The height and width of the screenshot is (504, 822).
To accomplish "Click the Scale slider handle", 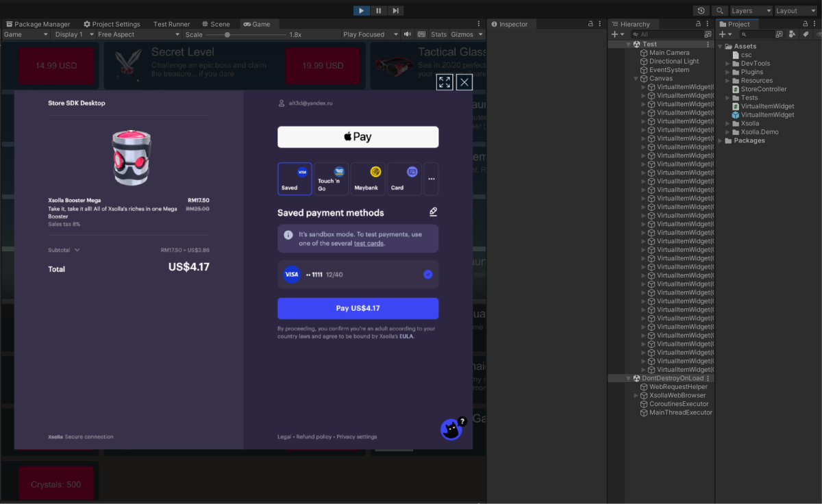I will point(227,34).
